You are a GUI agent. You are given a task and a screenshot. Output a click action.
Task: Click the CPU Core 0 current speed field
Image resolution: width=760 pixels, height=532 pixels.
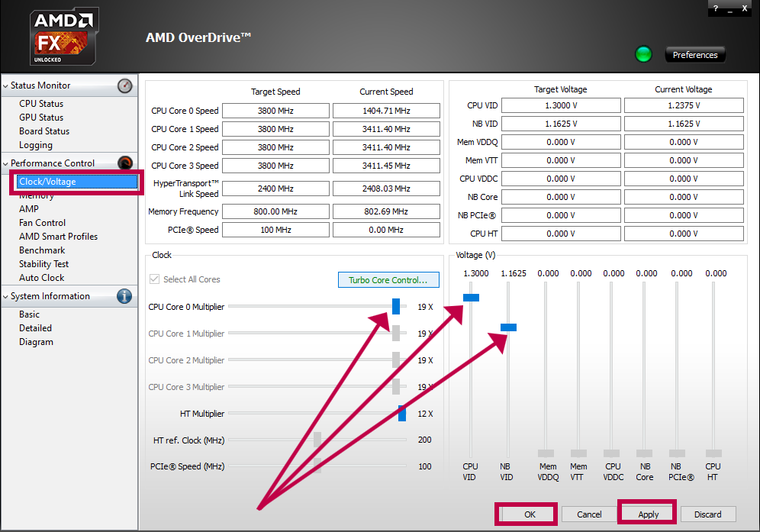pos(386,111)
